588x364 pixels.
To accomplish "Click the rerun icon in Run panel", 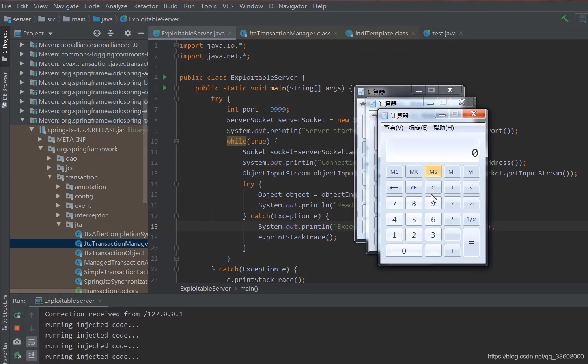I will point(17,315).
